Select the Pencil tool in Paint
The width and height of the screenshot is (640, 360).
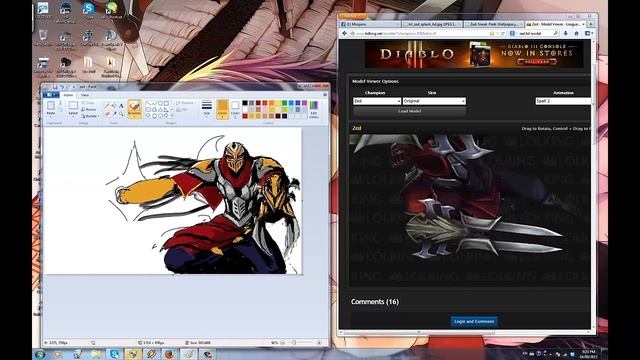tap(107, 106)
